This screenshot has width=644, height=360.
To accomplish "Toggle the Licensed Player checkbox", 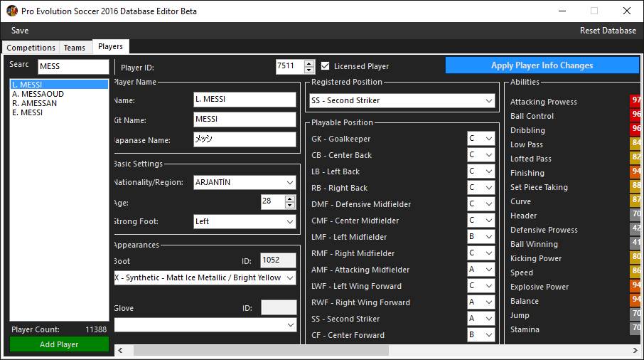I will 326,66.
